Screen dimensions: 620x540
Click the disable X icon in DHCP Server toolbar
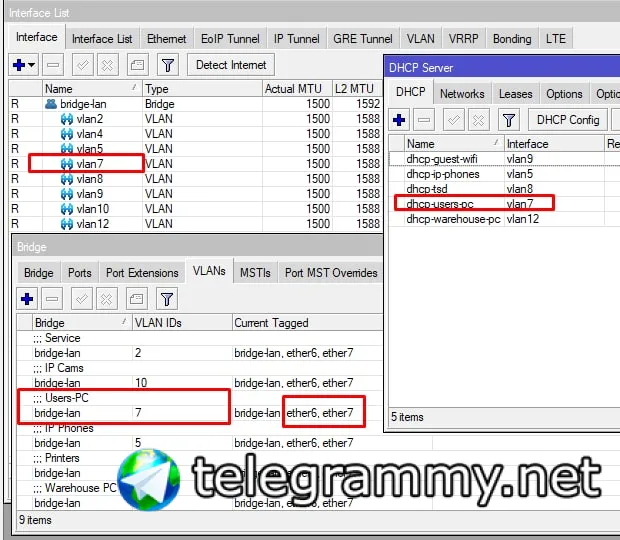pyautogui.click(x=478, y=119)
